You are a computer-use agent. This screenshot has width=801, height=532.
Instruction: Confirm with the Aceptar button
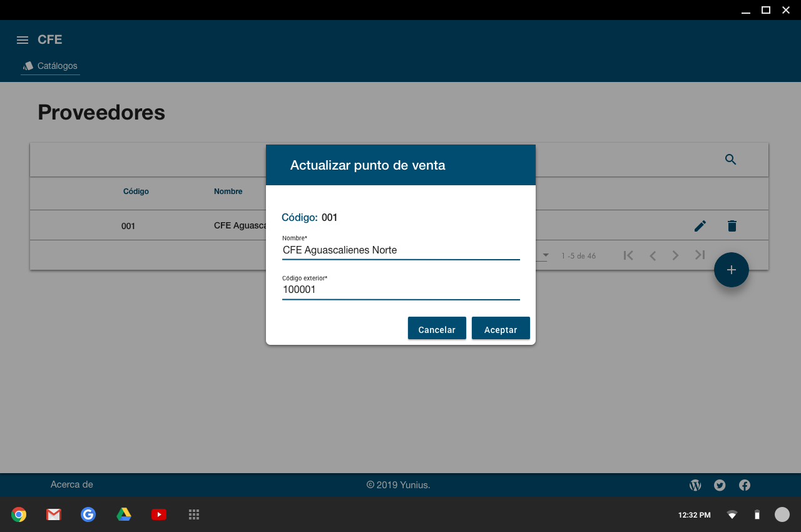(x=501, y=329)
